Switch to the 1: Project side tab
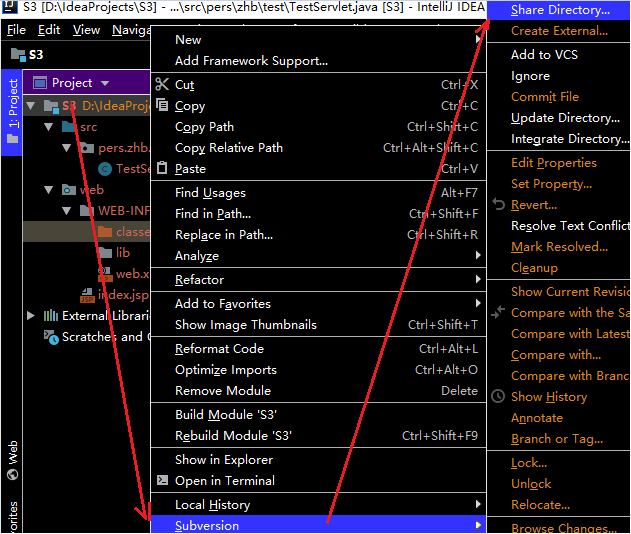631x534 pixels. (12, 112)
